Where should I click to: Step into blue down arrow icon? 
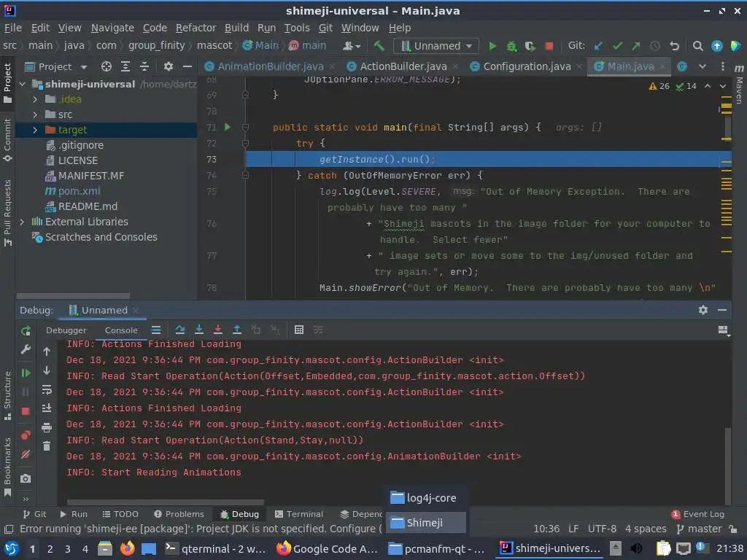(x=199, y=330)
